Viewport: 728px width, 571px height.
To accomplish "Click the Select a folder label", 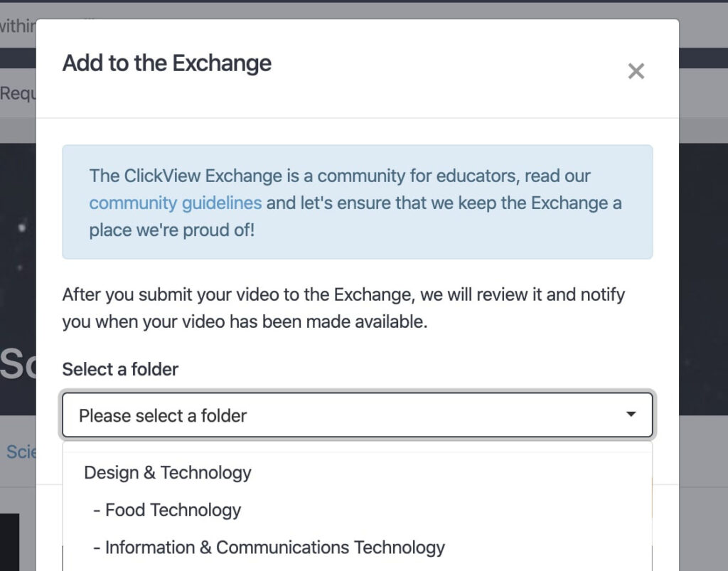I will (120, 369).
